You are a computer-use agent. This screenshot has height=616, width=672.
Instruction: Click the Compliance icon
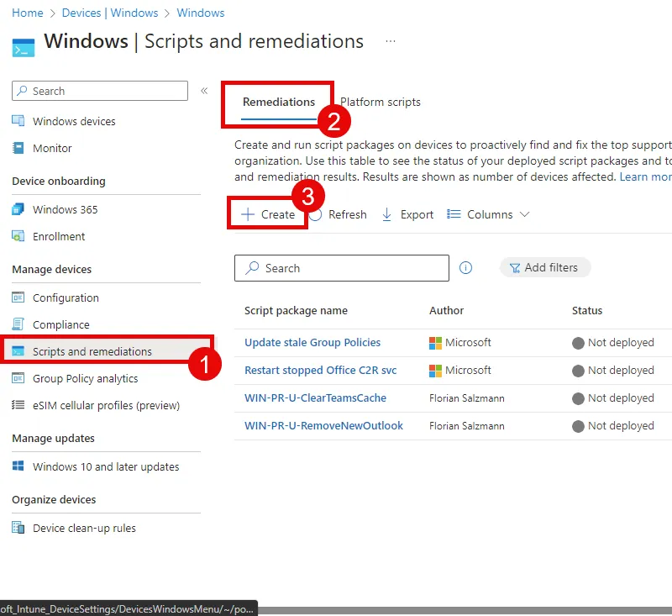[18, 324]
